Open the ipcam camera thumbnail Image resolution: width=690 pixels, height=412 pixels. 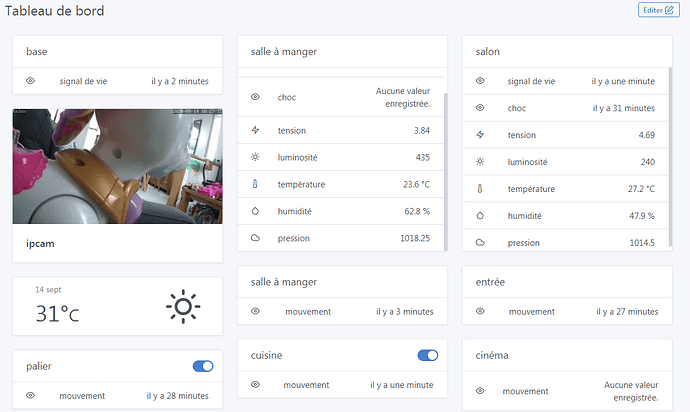pos(117,166)
